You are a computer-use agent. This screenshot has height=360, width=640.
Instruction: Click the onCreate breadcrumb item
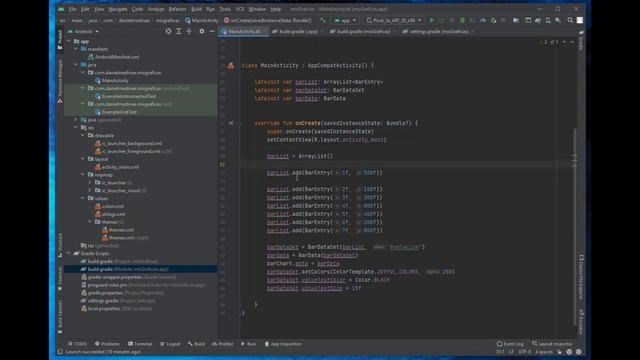[267, 20]
